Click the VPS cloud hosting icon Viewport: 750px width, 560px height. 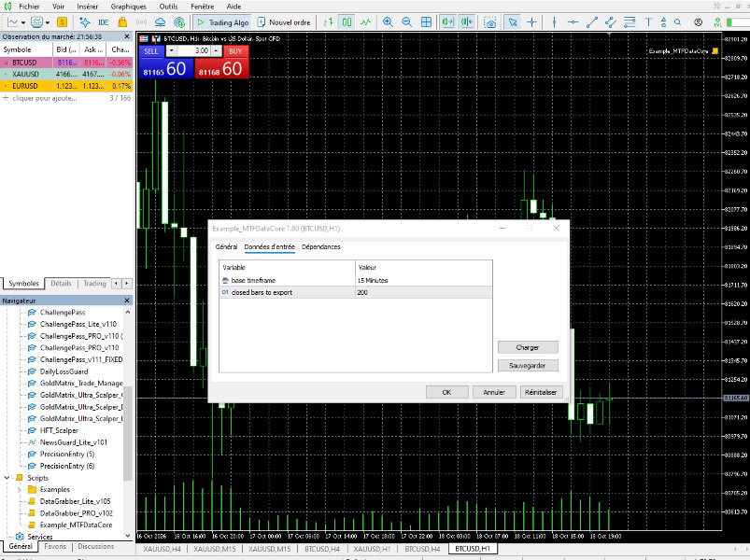pos(161,22)
